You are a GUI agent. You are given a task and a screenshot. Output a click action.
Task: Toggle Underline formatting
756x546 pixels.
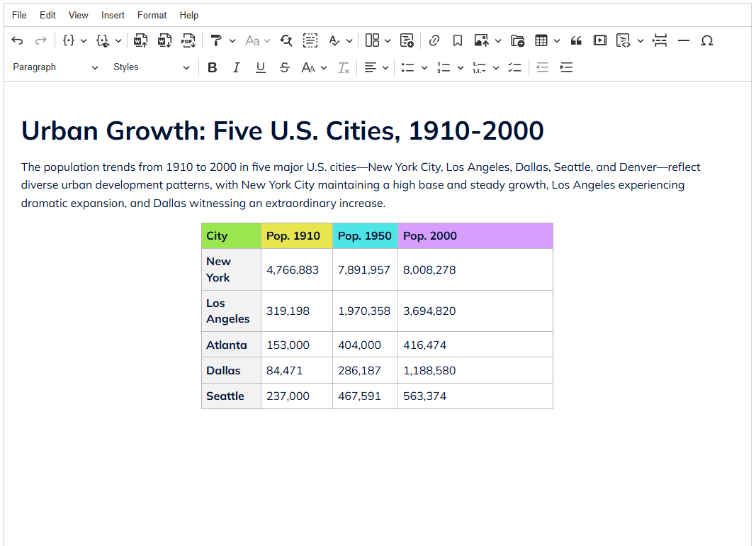260,67
